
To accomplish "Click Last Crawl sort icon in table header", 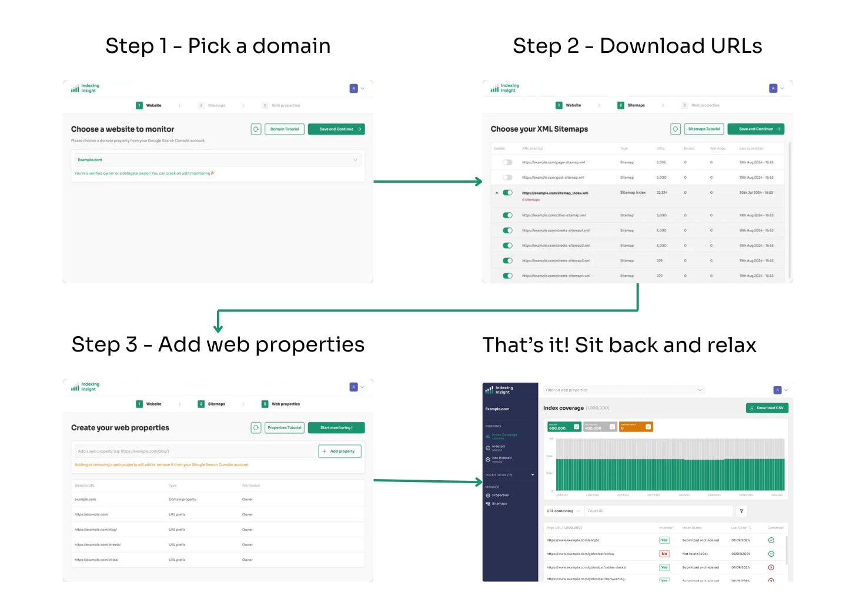I will tap(750, 528).
